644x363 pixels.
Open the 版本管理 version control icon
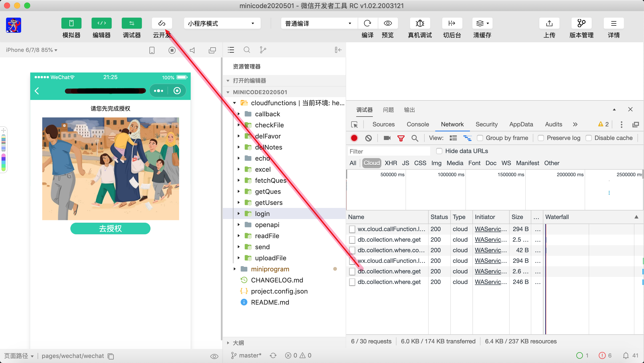click(581, 23)
